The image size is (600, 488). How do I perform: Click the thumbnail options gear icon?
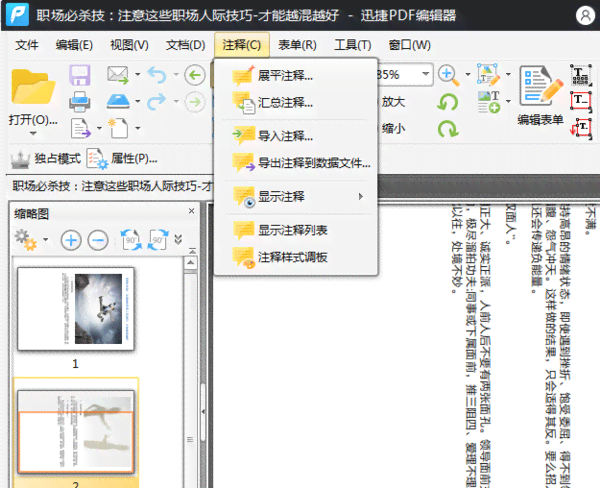[x=26, y=240]
